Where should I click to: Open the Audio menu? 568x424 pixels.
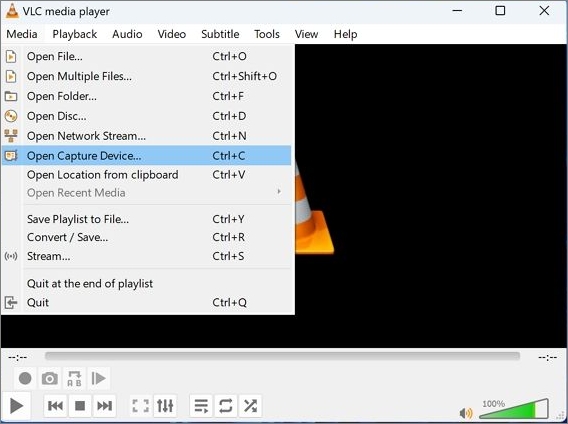click(x=127, y=34)
